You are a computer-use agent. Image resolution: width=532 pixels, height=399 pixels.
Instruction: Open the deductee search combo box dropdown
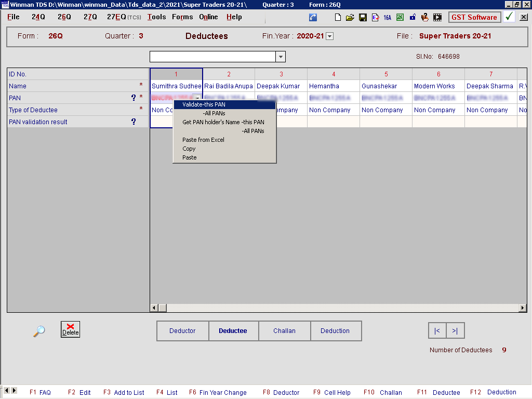(x=281, y=57)
